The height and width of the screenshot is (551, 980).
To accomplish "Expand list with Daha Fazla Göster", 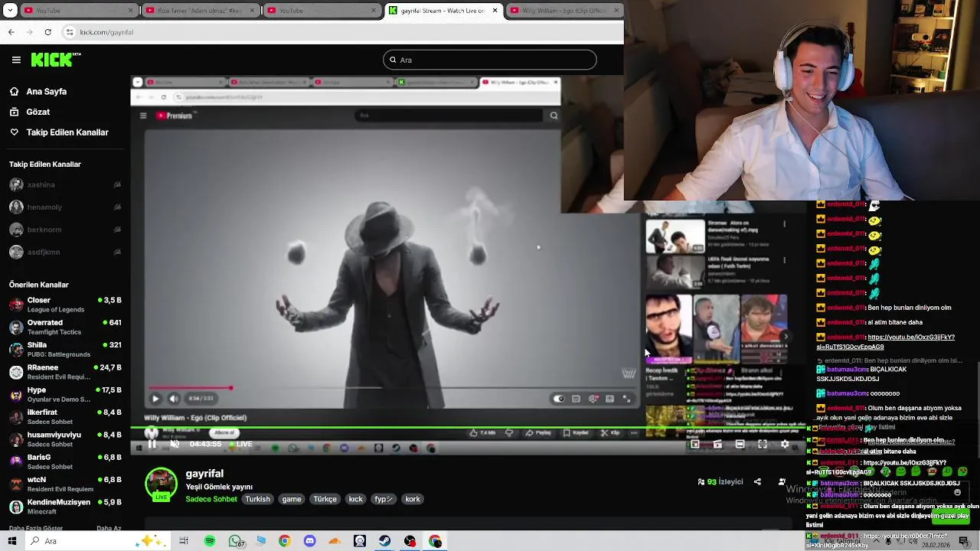I will click(x=36, y=528).
